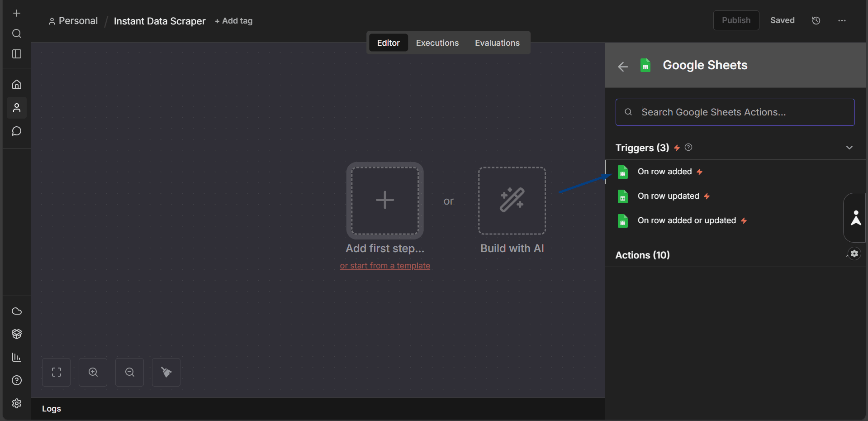Click the tidy-up workflow broom icon
868x421 pixels.
(x=166, y=372)
